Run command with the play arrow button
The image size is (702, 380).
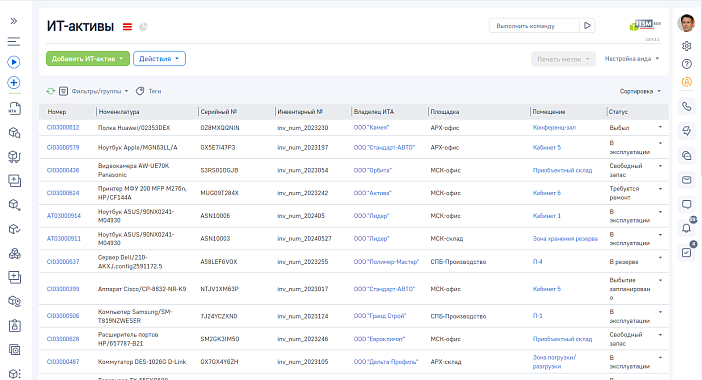pyautogui.click(x=587, y=26)
